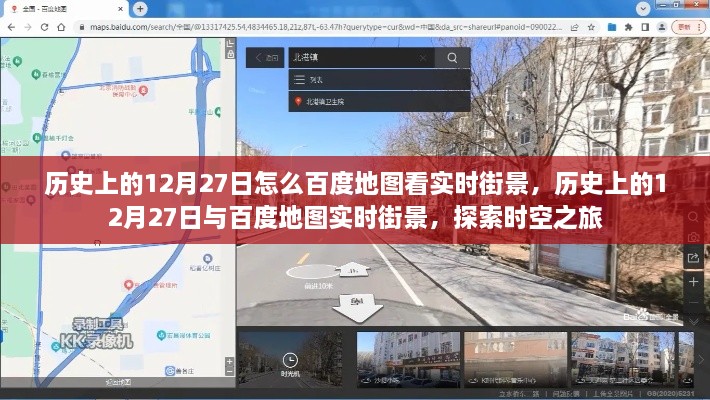The width and height of the screenshot is (710, 400).
Task: Close the Baidu Maps browser tab
Action: point(120,9)
